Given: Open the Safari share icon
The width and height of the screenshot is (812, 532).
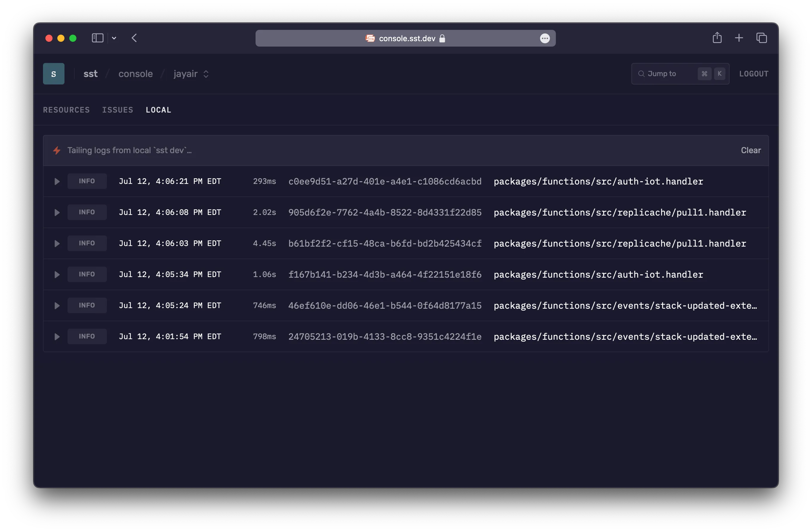Looking at the screenshot, I should [717, 38].
